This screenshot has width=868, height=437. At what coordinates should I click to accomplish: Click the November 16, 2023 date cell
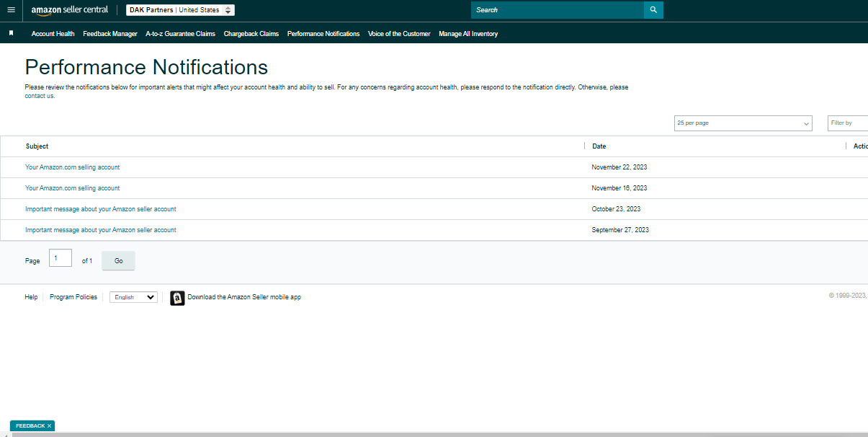(619, 188)
